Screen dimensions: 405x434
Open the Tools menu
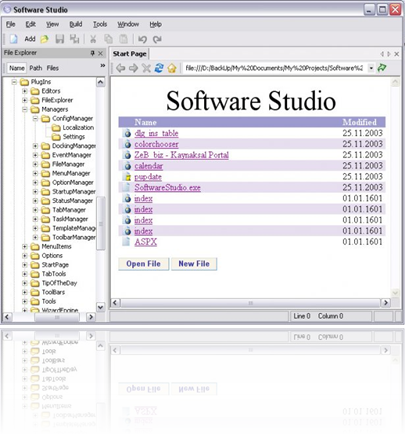point(100,24)
